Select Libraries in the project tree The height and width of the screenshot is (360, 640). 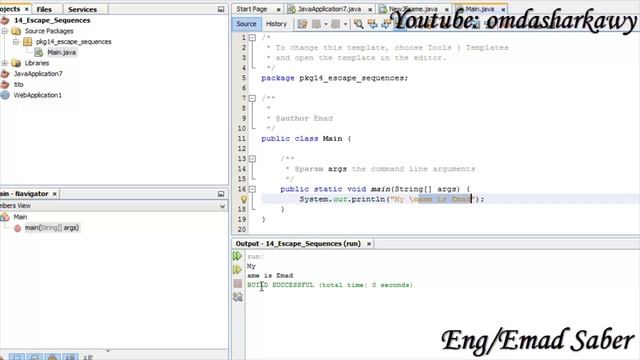point(37,63)
